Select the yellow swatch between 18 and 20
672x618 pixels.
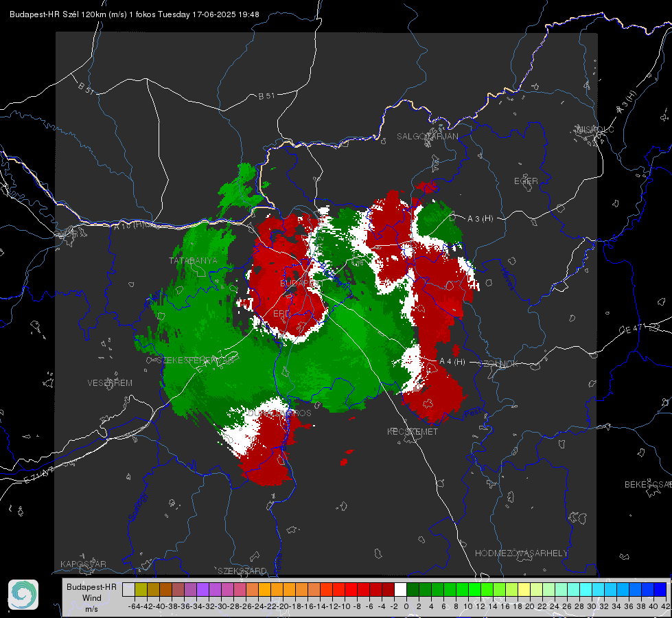coord(524,589)
